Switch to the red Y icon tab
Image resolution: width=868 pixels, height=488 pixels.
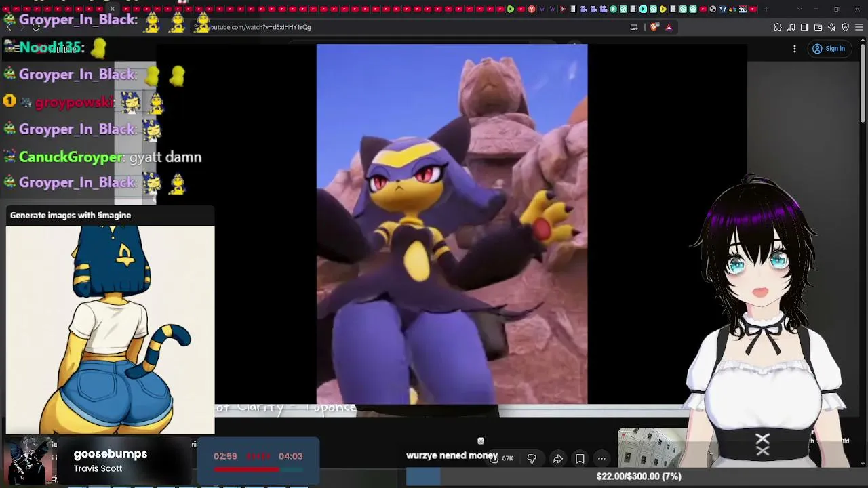point(532,9)
